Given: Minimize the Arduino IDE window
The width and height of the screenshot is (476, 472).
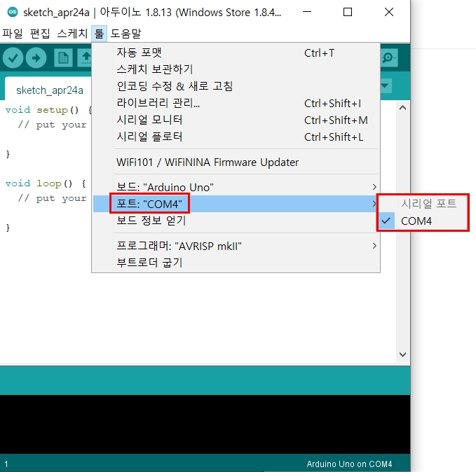Looking at the screenshot, I should tap(307, 12).
